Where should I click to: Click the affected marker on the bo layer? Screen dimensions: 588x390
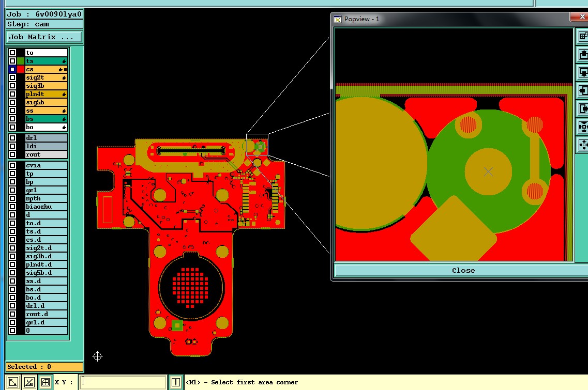(x=64, y=128)
